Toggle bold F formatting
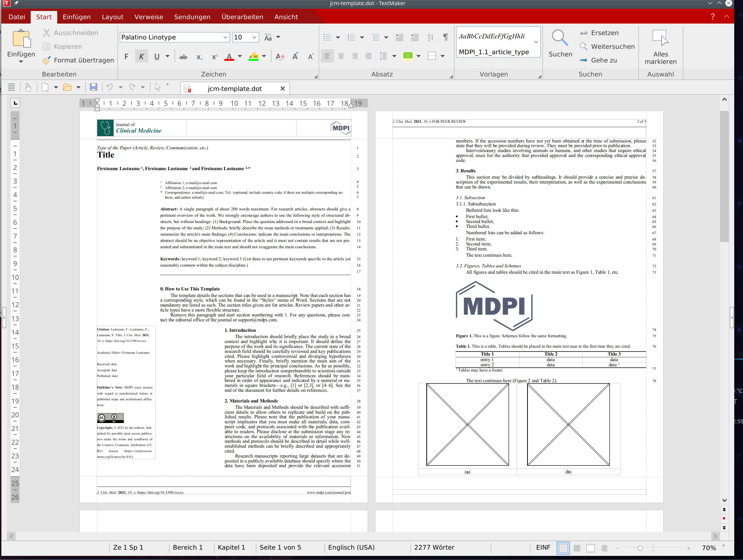 click(x=126, y=57)
